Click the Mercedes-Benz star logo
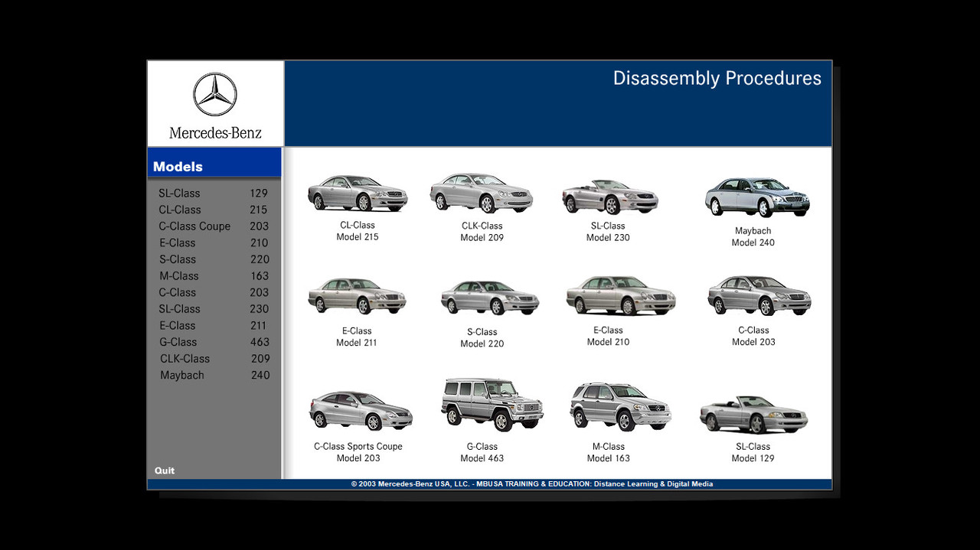Image resolution: width=980 pixels, height=550 pixels. [x=215, y=95]
